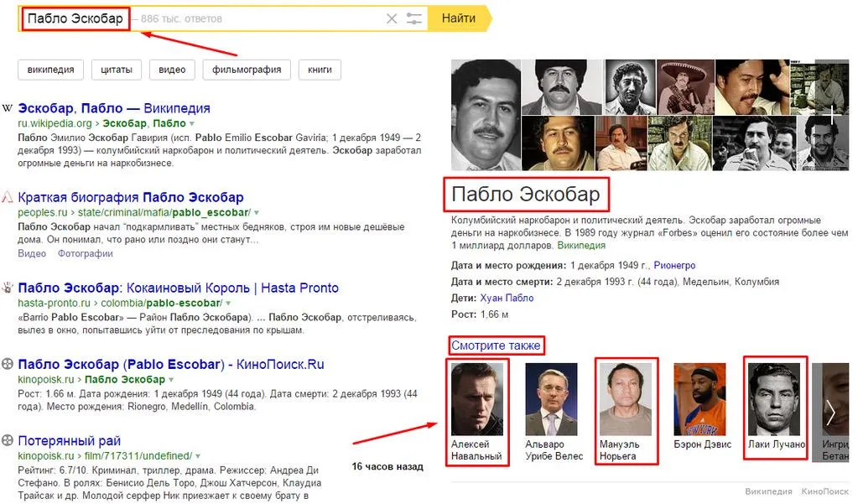858x504 pixels.
Task: Open Краткая биография Пабло Эскобар link
Action: tap(131, 197)
